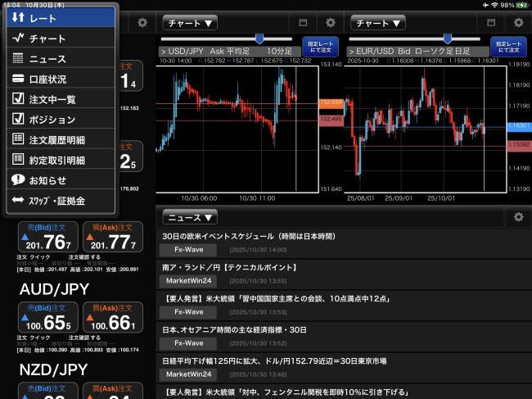Viewport: 532px width, 399px height.
Task: Click EUR/USD chart zoom slider handle
Action: click(448, 39)
